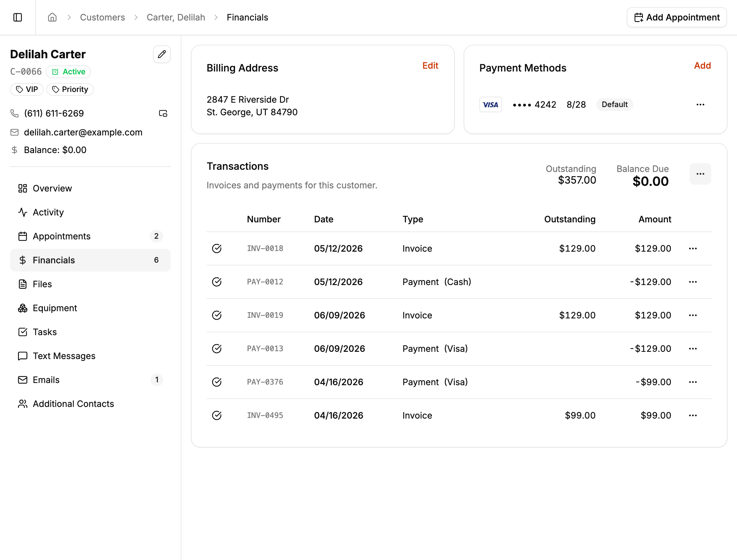Open row actions for INV-0018
The height and width of the screenshot is (560, 737).
(x=693, y=249)
